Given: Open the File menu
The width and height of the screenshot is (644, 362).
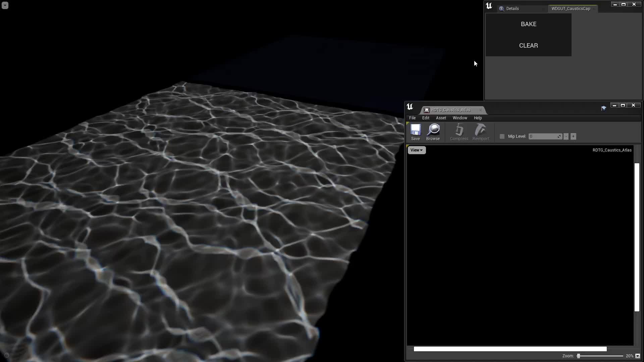Looking at the screenshot, I should pos(412,118).
